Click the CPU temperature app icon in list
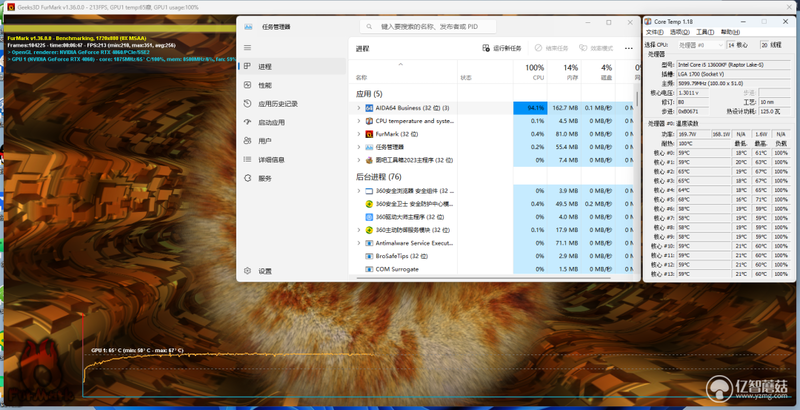 (x=369, y=121)
